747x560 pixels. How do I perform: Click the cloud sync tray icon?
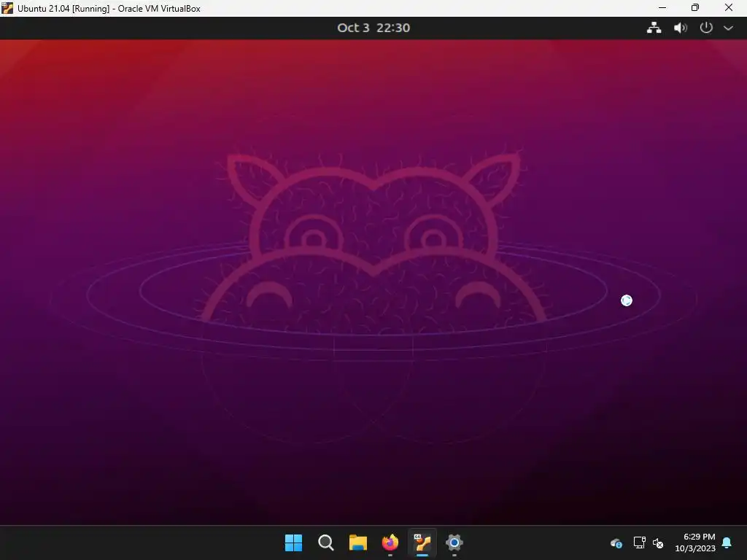coord(616,542)
